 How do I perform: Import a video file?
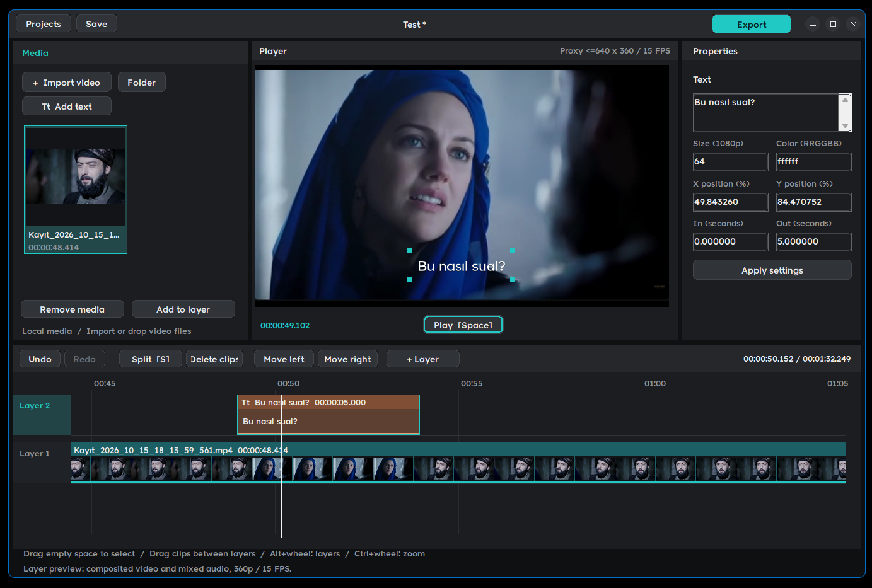pyautogui.click(x=67, y=83)
